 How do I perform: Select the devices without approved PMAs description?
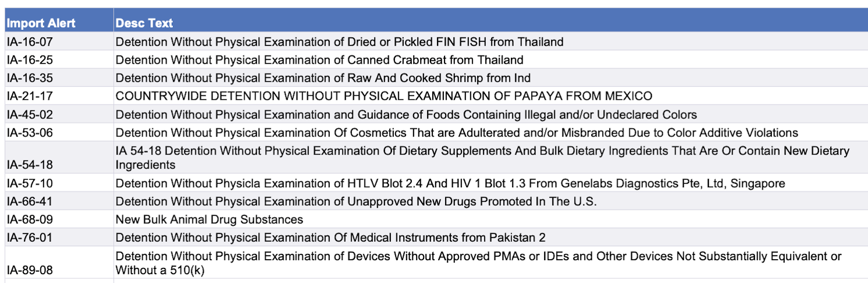click(x=478, y=263)
